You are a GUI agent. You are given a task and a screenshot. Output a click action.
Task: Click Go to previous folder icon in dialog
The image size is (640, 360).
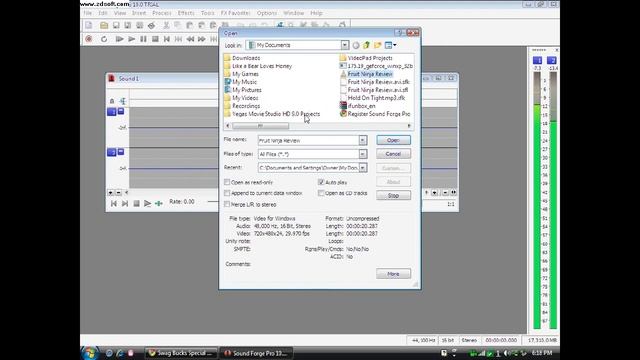[356, 45]
